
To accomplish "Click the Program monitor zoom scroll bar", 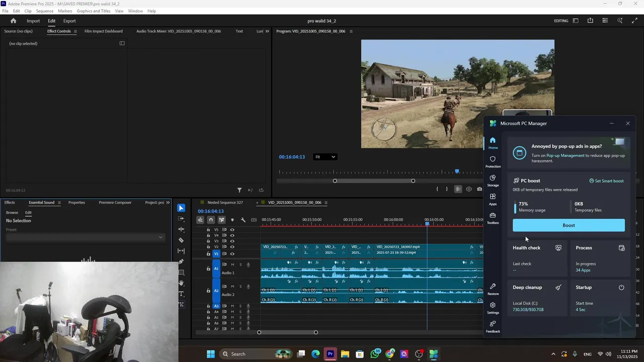I will click(374, 181).
